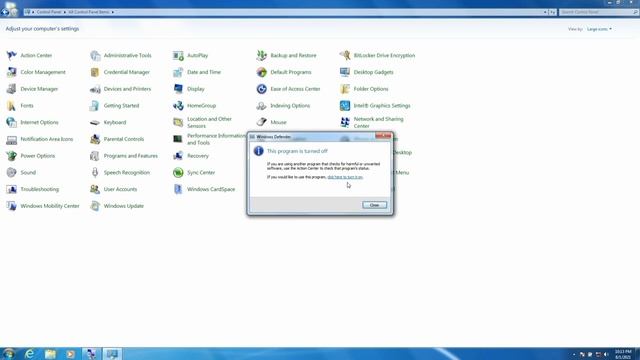Open AutoPlay icon

178,55
